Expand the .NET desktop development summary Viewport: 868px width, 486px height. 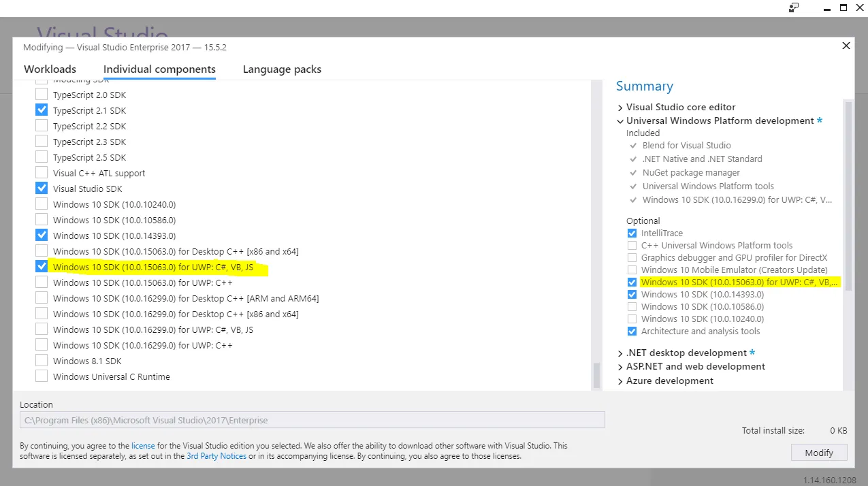(x=620, y=353)
